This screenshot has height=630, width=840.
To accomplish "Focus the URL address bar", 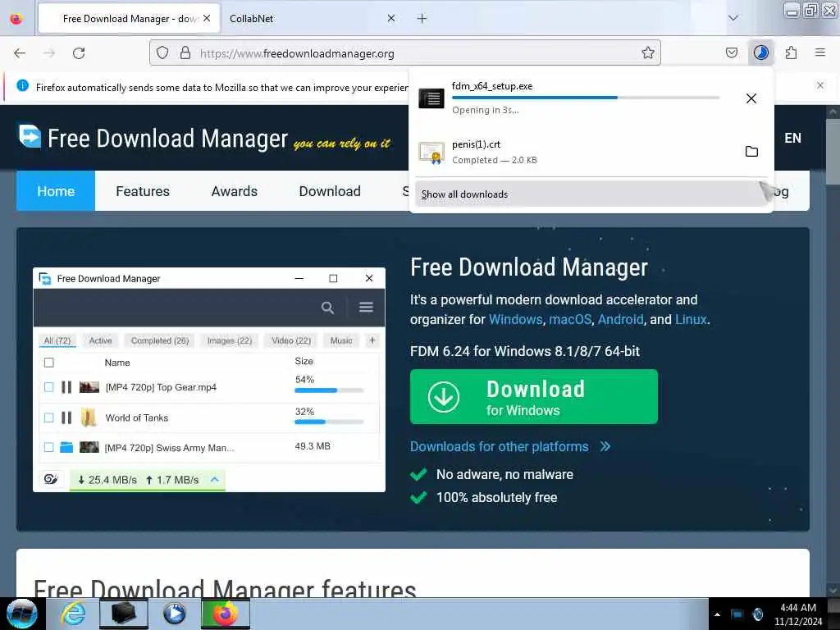I will point(404,53).
